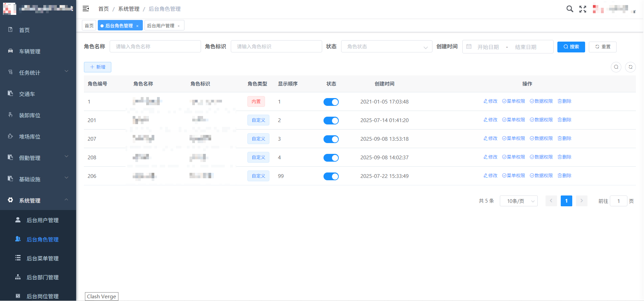Viewport: 644px width, 301px height.
Task: Click the 开始日期 start date field
Action: coord(488,47)
